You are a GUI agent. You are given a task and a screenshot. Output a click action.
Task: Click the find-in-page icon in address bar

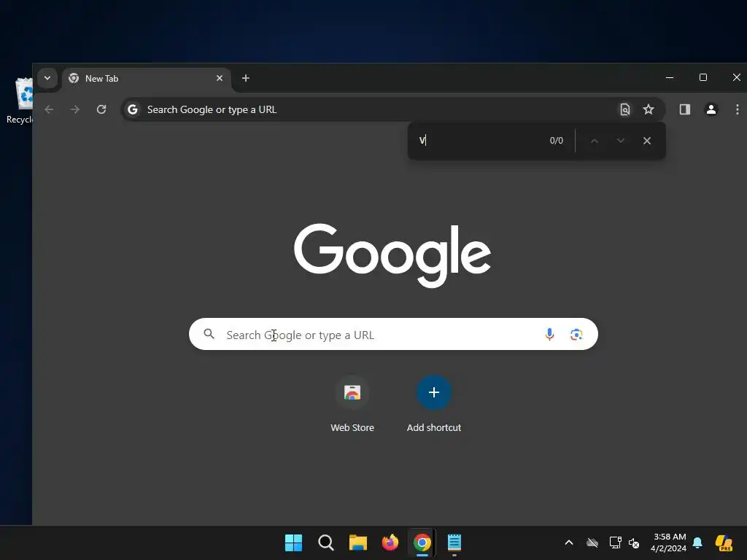624,109
